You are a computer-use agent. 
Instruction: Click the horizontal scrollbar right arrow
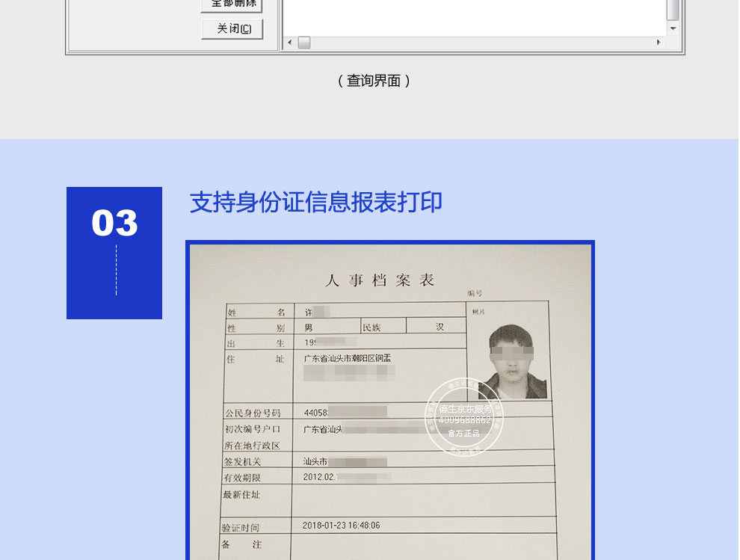[x=659, y=43]
